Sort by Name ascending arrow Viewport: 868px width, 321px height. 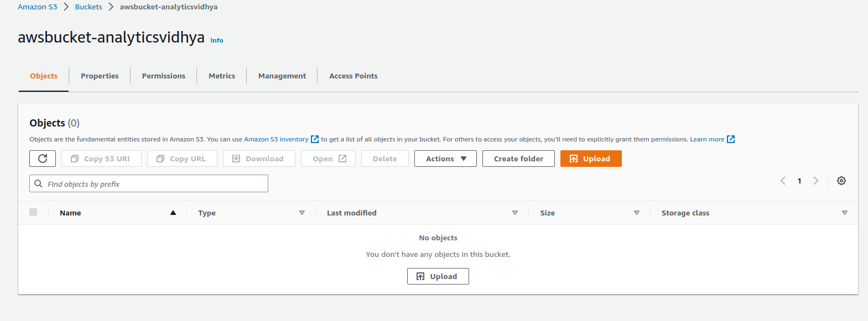click(173, 213)
